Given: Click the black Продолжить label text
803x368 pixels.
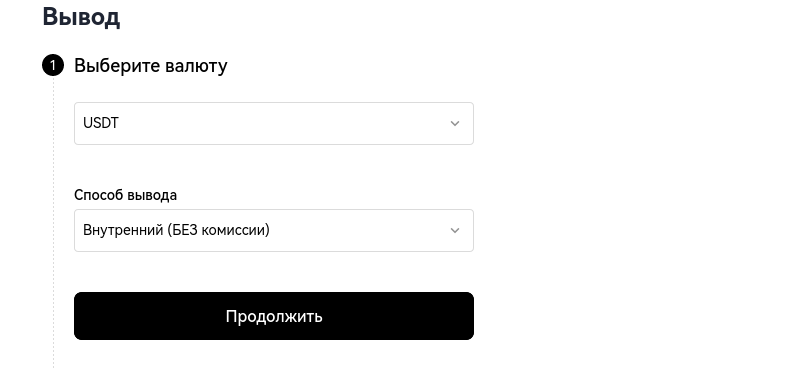Looking at the screenshot, I should coord(274,316).
